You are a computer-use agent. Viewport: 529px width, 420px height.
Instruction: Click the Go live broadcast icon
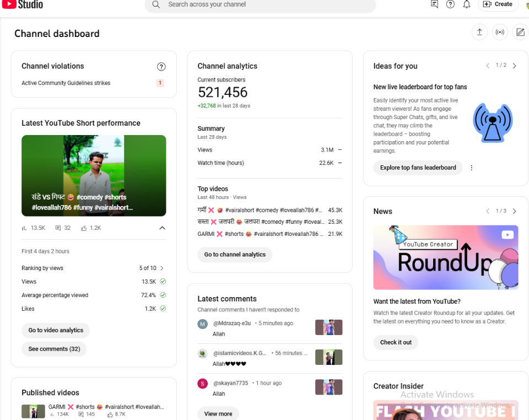pos(500,33)
